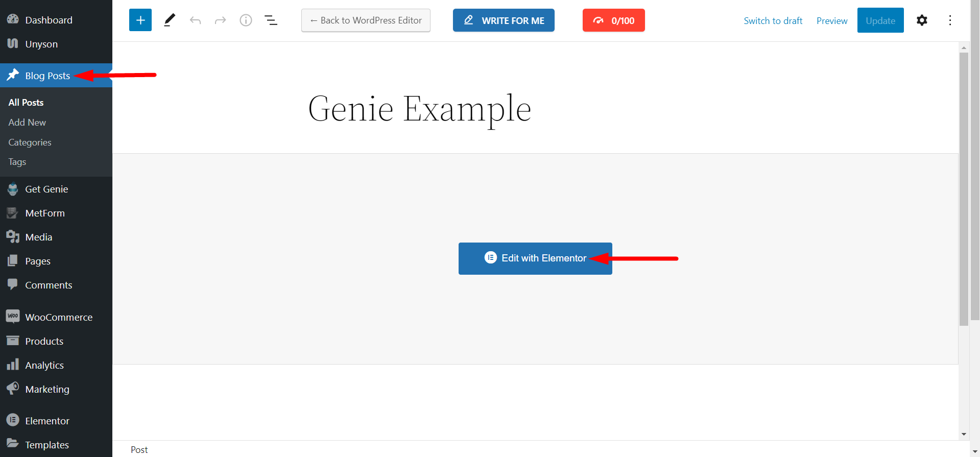Open Categories submenu item
980x457 pixels.
tap(30, 142)
